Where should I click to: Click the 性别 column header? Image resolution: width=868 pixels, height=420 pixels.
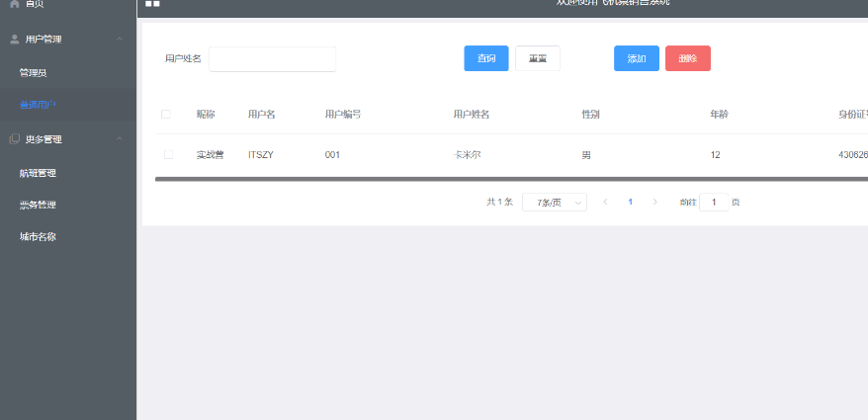(590, 115)
